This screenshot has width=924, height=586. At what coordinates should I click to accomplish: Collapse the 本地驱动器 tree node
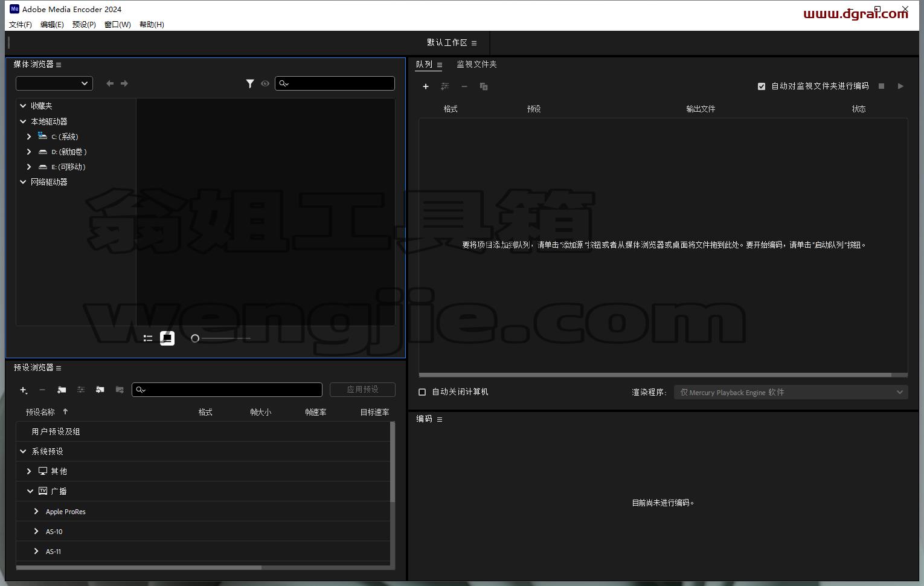click(23, 121)
